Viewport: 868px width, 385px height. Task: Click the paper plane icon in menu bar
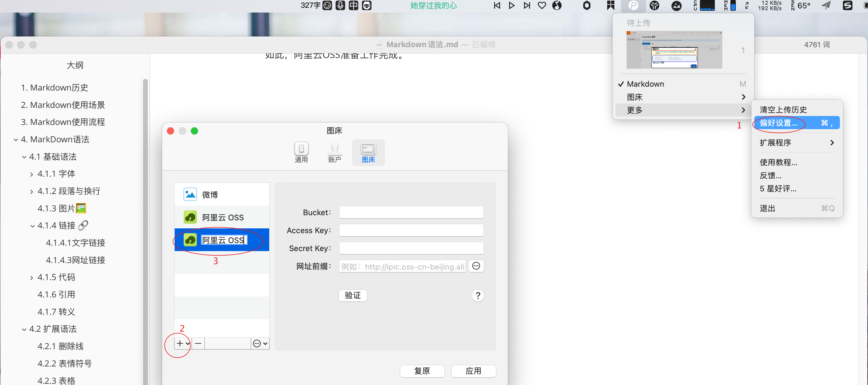click(826, 6)
